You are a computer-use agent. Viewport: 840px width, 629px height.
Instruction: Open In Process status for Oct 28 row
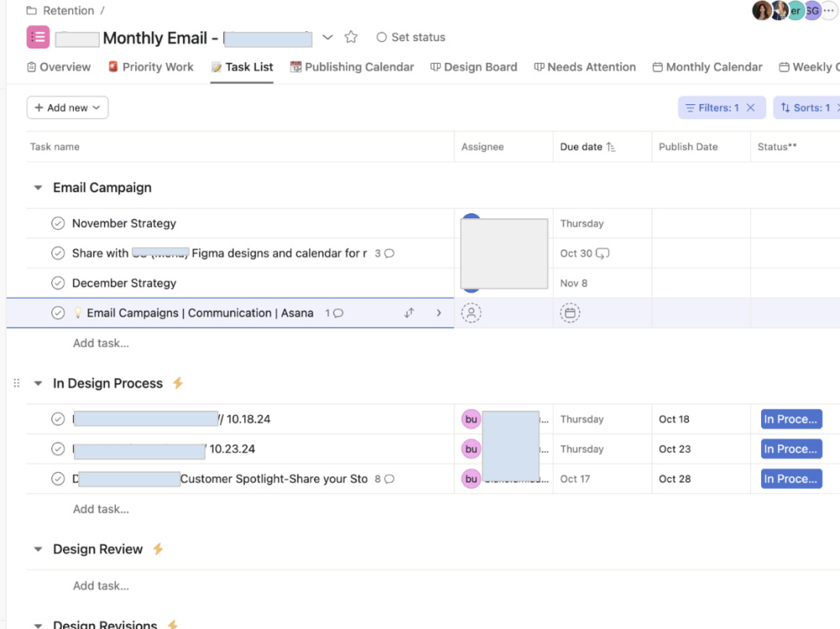[x=791, y=479]
